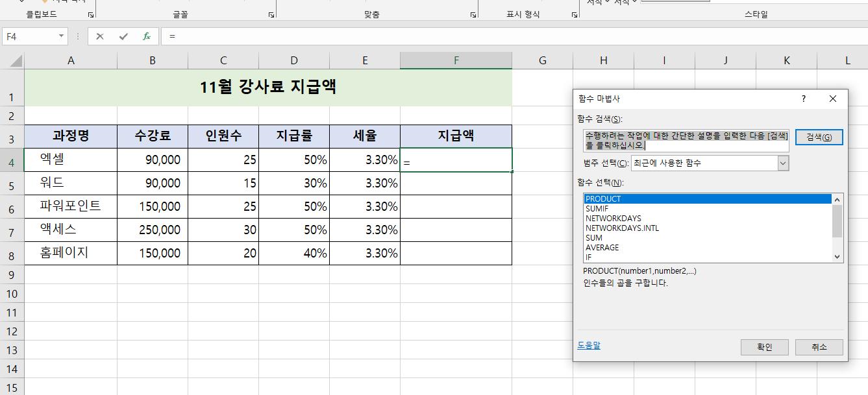Click the fx insert function icon

(x=147, y=36)
